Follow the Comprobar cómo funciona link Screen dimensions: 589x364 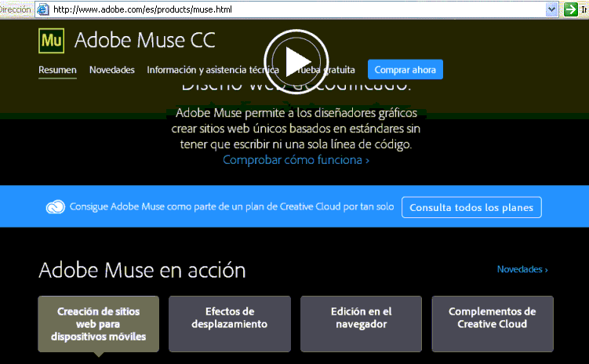click(x=296, y=160)
